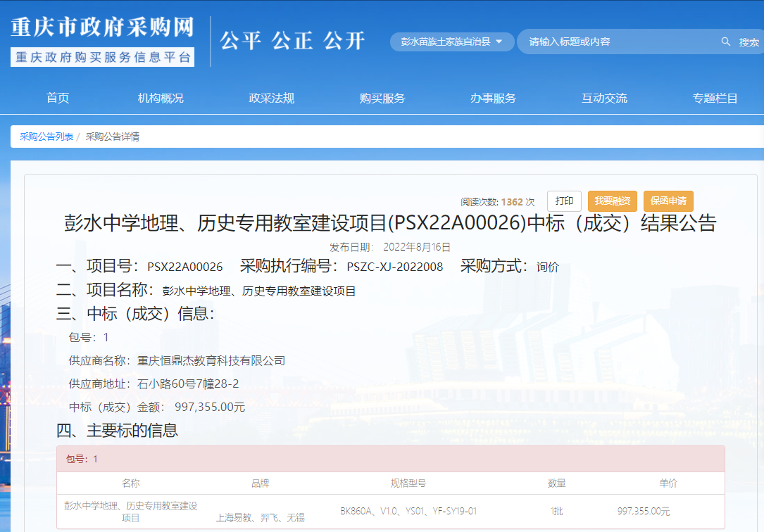Screen dimensions: 764x532
Task: Navigate to 互动交流 section
Action: (x=604, y=99)
